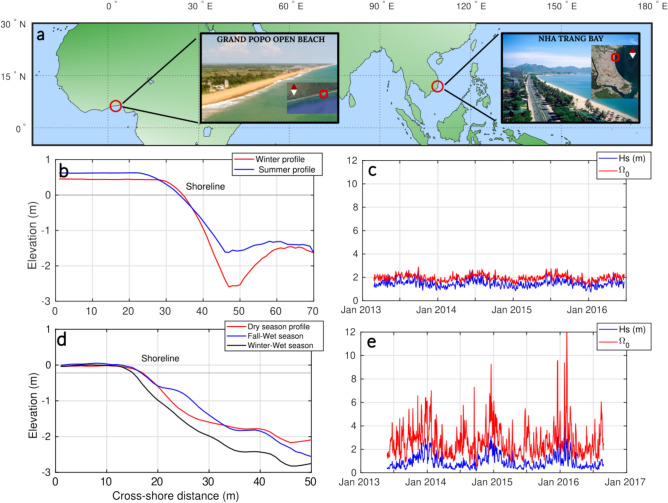Click the blue line sample beside Summer profile

244,170
